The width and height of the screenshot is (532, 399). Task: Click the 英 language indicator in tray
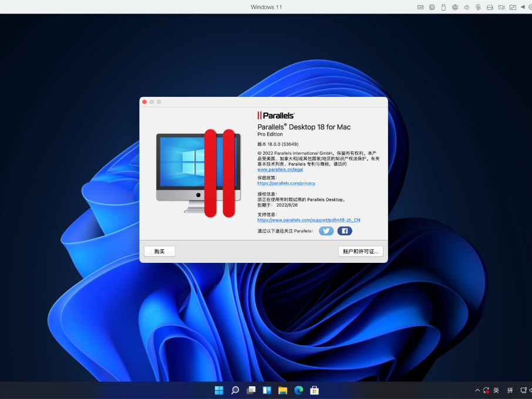click(x=496, y=390)
